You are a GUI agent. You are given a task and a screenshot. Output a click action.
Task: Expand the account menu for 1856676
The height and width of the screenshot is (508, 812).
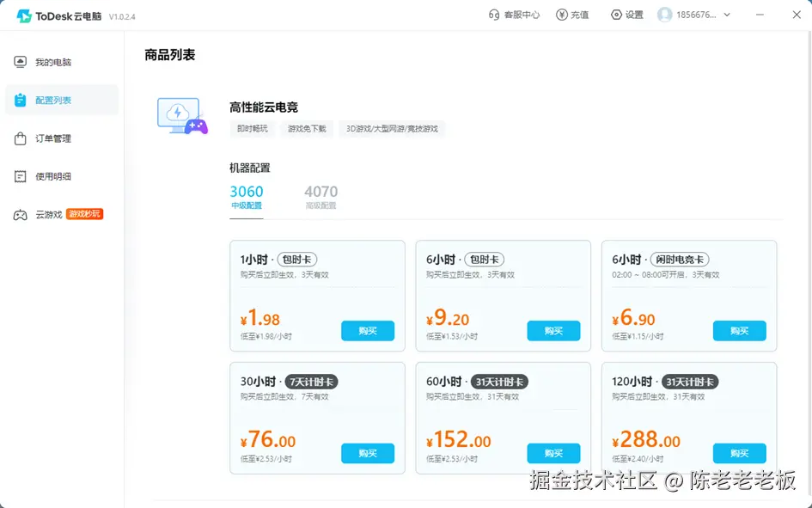(x=698, y=15)
